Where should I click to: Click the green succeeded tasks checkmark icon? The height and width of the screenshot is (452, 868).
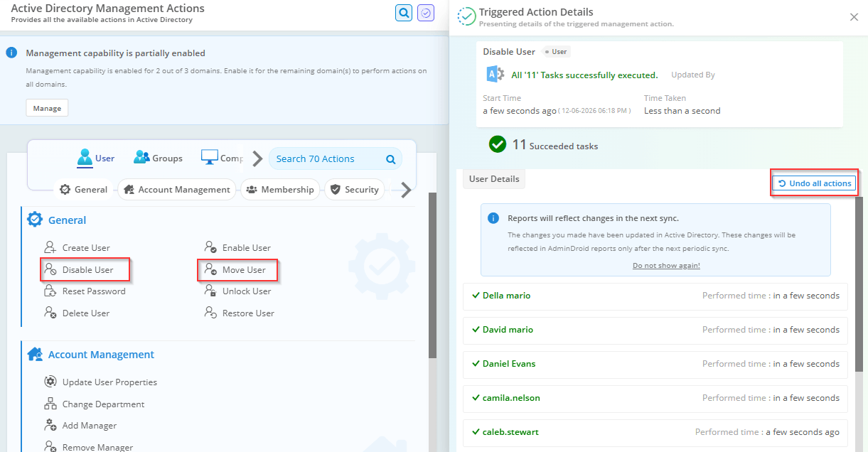point(498,144)
